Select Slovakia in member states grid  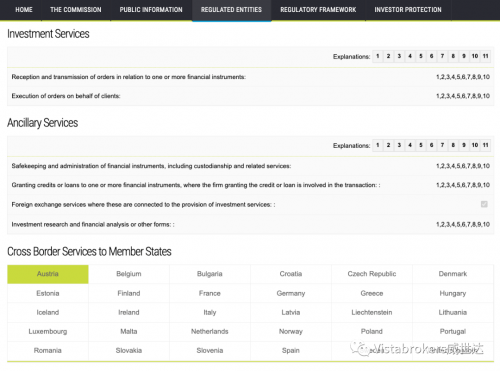(129, 350)
